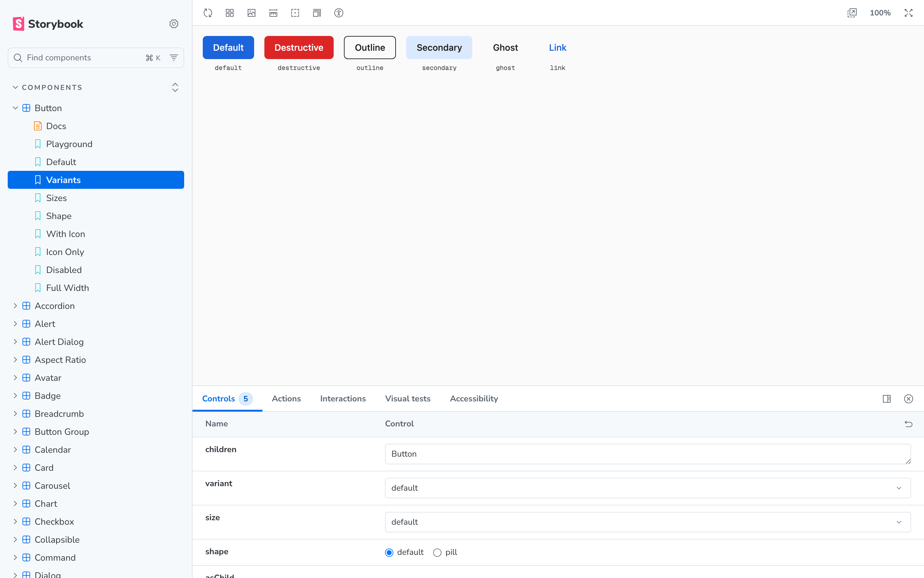The height and width of the screenshot is (578, 924).
Task: Open the Collapsible component
Action: point(96,539)
